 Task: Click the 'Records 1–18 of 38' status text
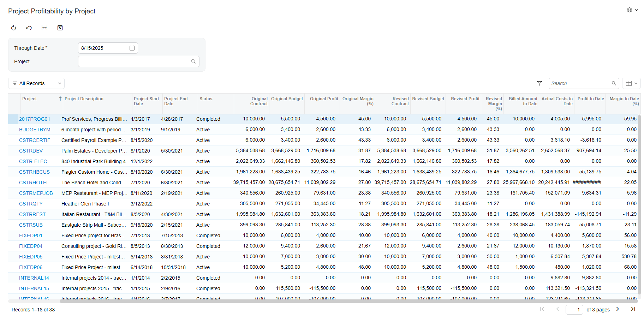(x=33, y=310)
